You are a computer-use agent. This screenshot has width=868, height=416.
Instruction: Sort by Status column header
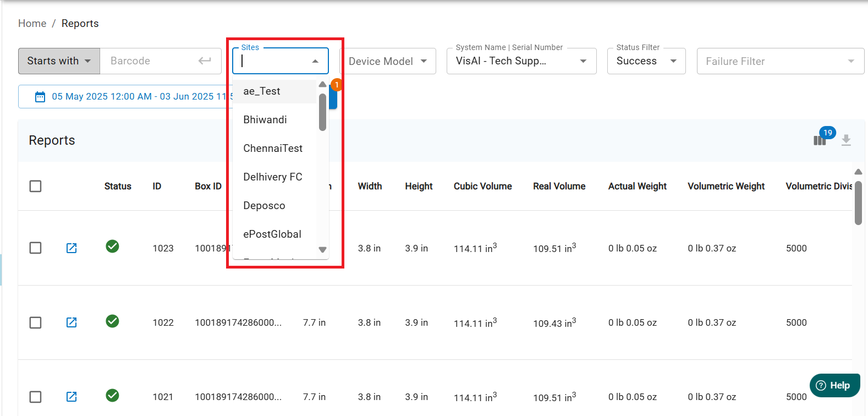(x=118, y=186)
